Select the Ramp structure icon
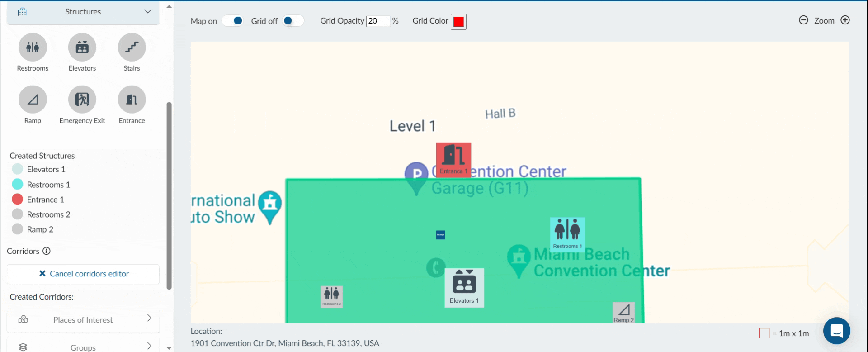This screenshot has height=352, width=868. click(33, 100)
